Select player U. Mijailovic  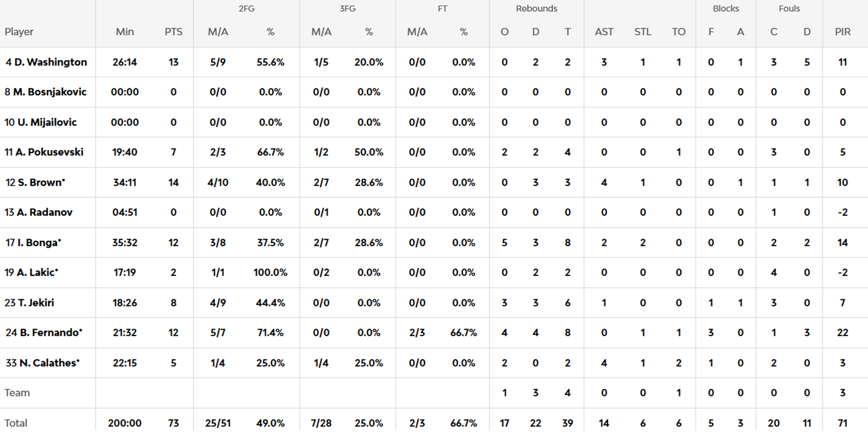point(46,122)
